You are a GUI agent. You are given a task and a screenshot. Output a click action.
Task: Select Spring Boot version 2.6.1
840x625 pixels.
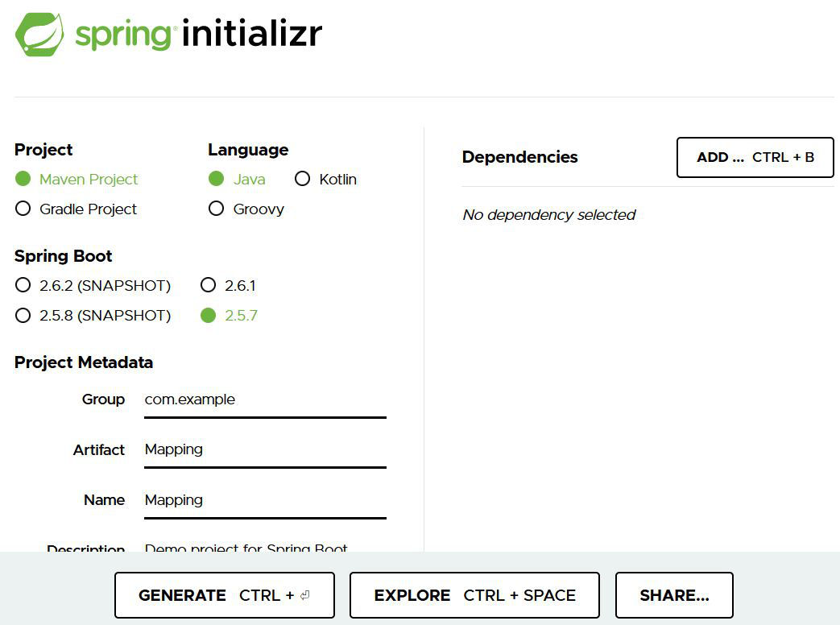[208, 285]
